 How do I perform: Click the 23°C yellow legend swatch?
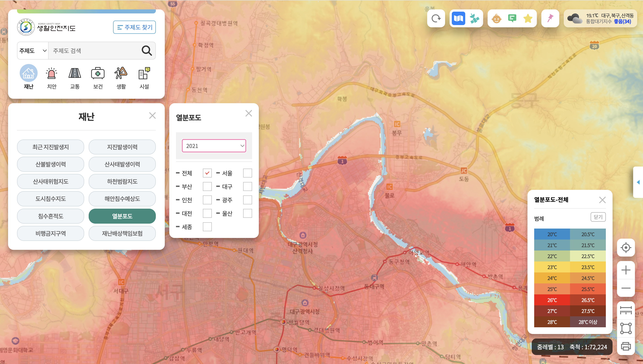pos(552,267)
